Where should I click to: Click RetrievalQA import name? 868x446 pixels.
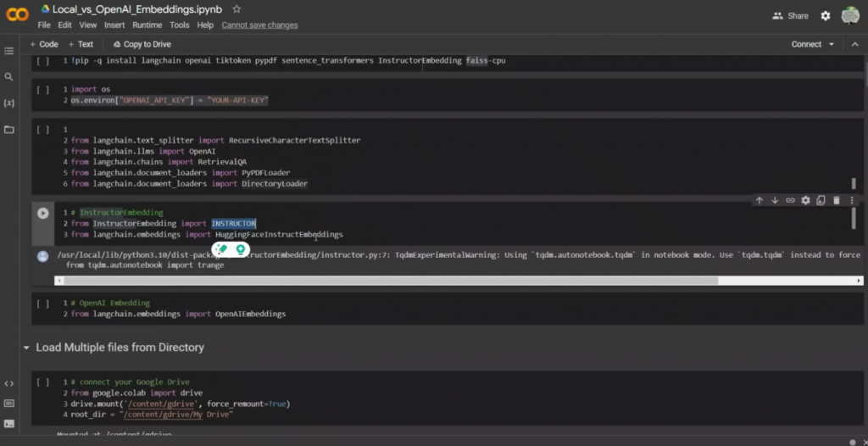[222, 162]
